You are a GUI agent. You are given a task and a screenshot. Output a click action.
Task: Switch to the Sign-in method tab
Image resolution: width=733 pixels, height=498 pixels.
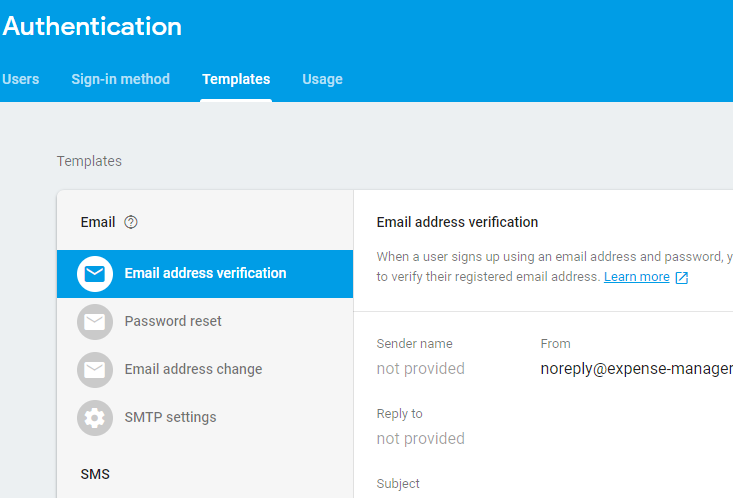(x=120, y=79)
